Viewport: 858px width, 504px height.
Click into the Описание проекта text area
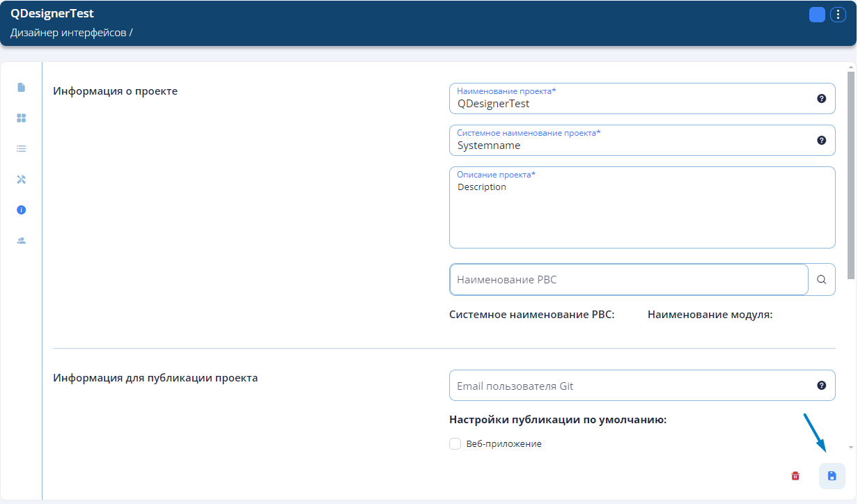[x=642, y=207]
